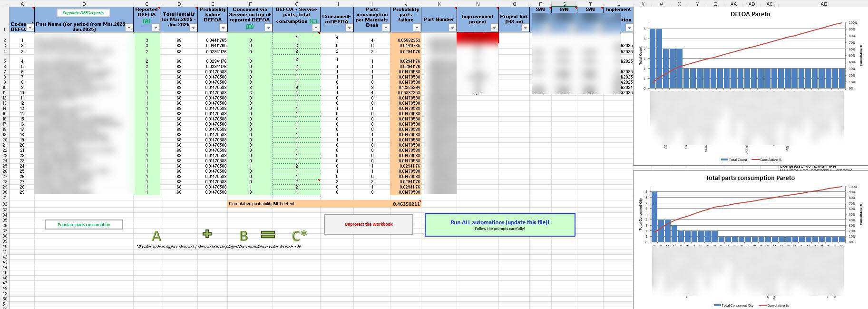This screenshot has height=309, width=868.
Task: Click Total Consumed Qty legend marker
Action: tap(717, 306)
